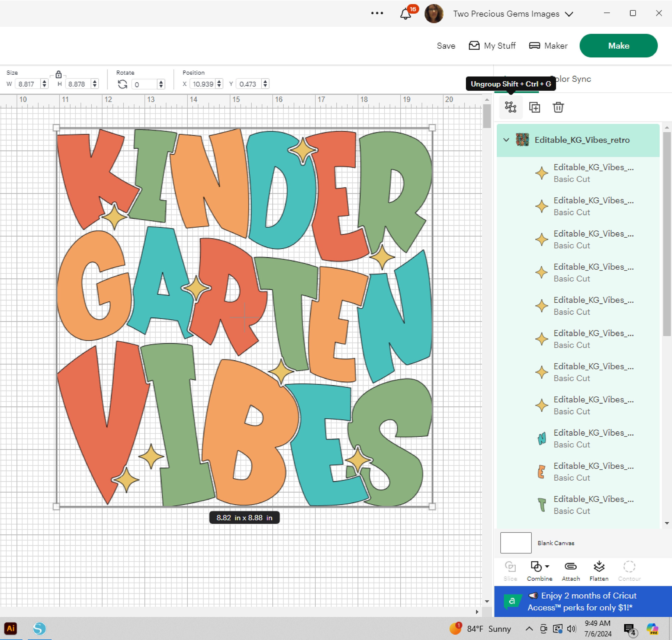Screen dimensions: 672x640
Task: Choose the Maker machine selector
Action: [548, 46]
